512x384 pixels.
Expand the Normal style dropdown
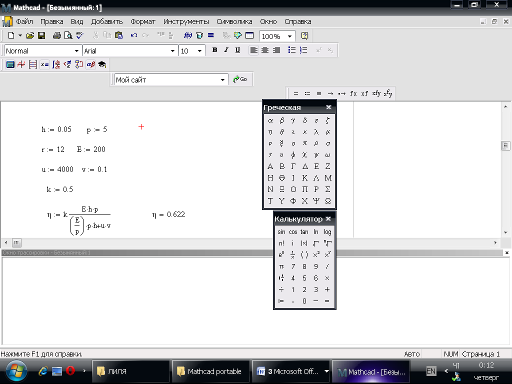coord(77,51)
